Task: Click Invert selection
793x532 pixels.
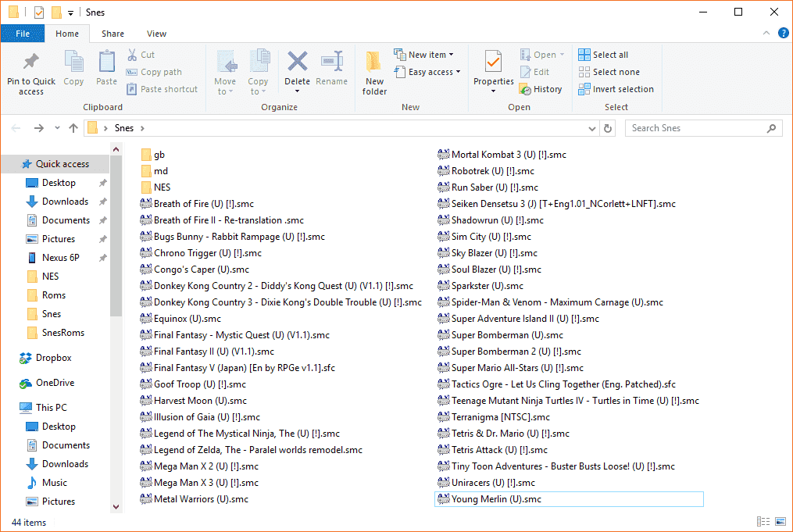Action: click(x=616, y=89)
